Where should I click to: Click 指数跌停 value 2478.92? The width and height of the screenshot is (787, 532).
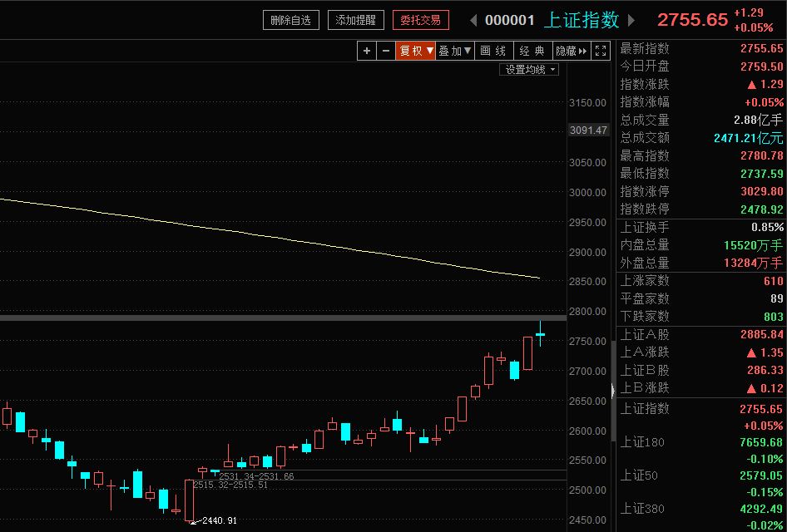[762, 209]
